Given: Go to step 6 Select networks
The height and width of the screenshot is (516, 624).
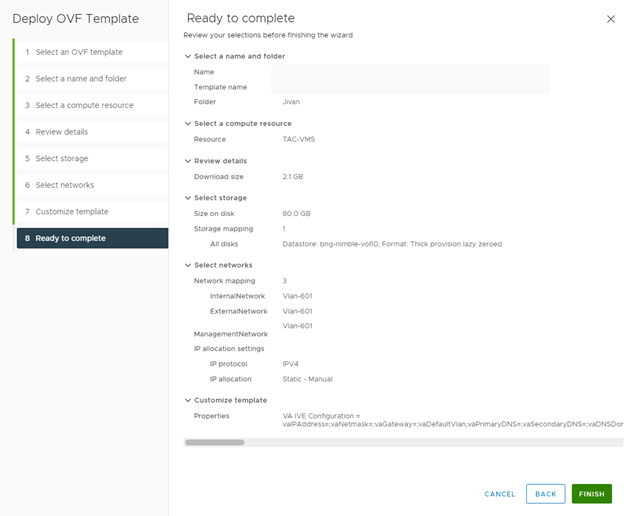Looking at the screenshot, I should pyautogui.click(x=92, y=185).
